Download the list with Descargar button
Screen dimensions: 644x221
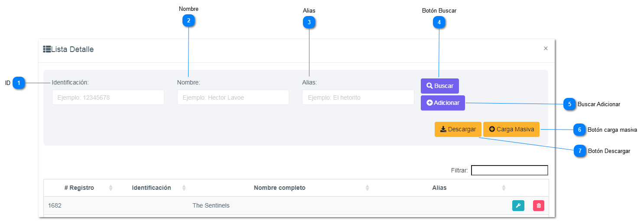(458, 129)
